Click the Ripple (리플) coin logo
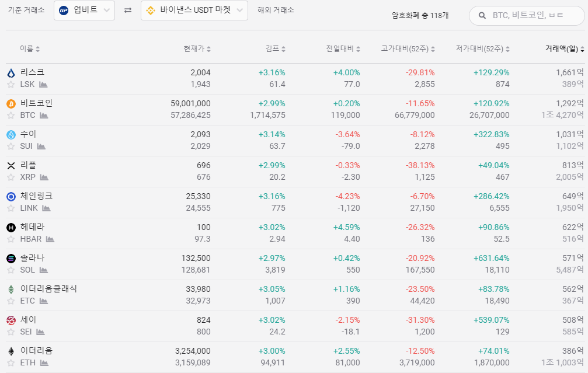588x373 pixels. 11,165
